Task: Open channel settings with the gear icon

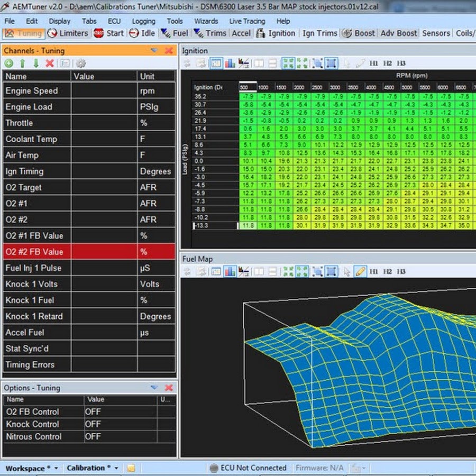Action: click(81, 63)
